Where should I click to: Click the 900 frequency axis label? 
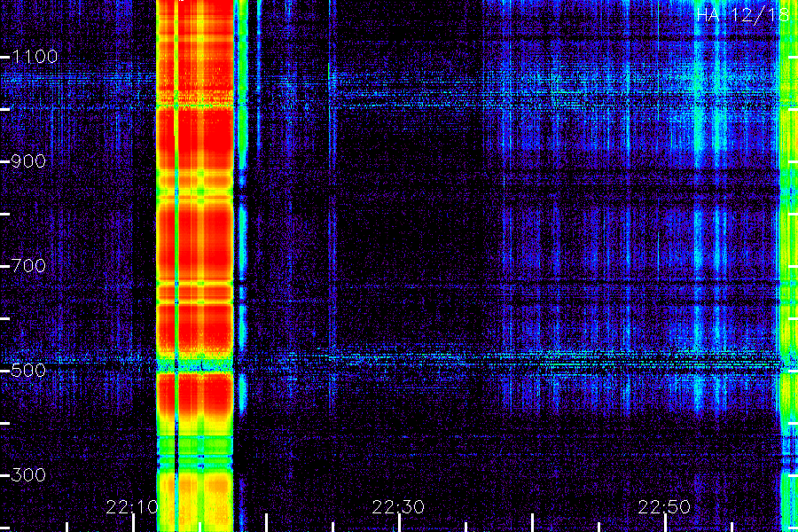pyautogui.click(x=28, y=161)
